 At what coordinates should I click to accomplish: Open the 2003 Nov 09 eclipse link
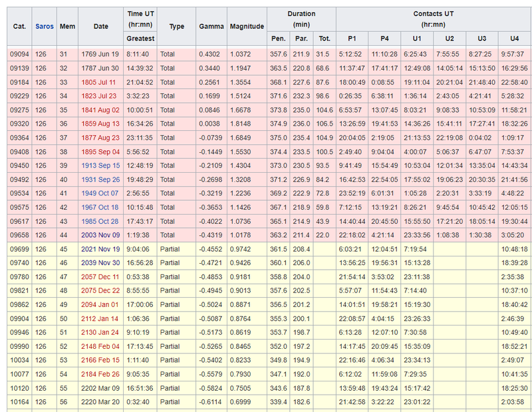(x=100, y=235)
